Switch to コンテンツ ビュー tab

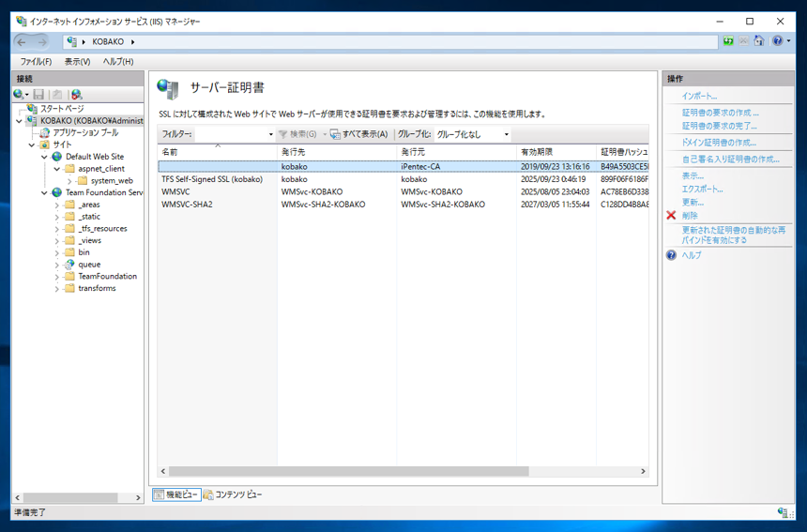pyautogui.click(x=233, y=494)
